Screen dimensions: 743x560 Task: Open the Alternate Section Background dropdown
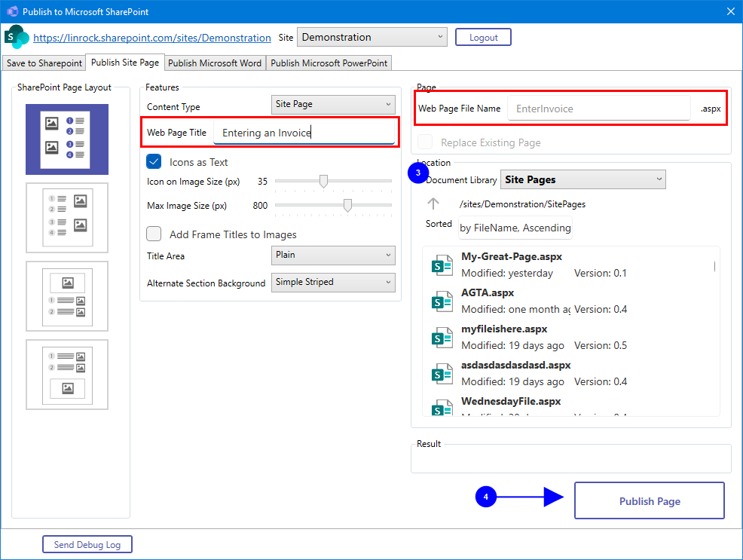332,282
